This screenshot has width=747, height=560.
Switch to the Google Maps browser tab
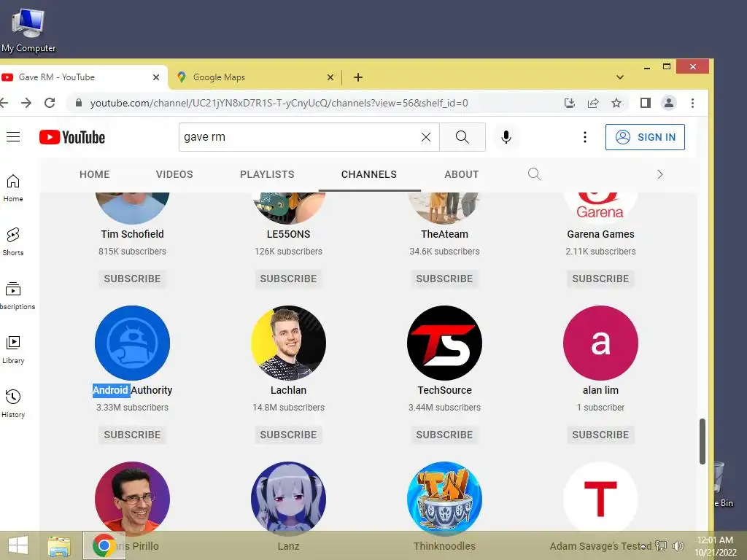pyautogui.click(x=255, y=77)
